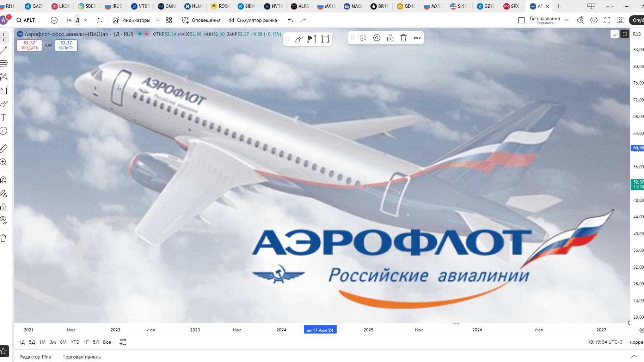Open quick search lightning icon

coord(581,20)
